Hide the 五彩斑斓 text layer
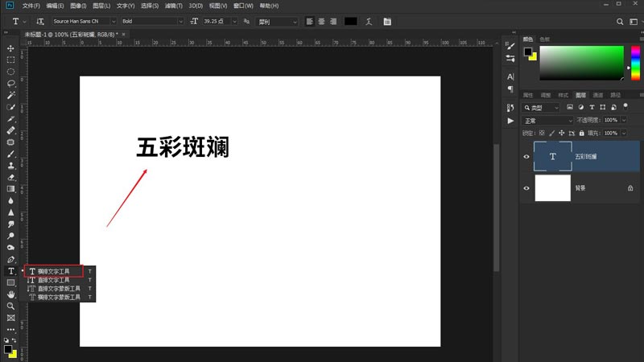 526,156
